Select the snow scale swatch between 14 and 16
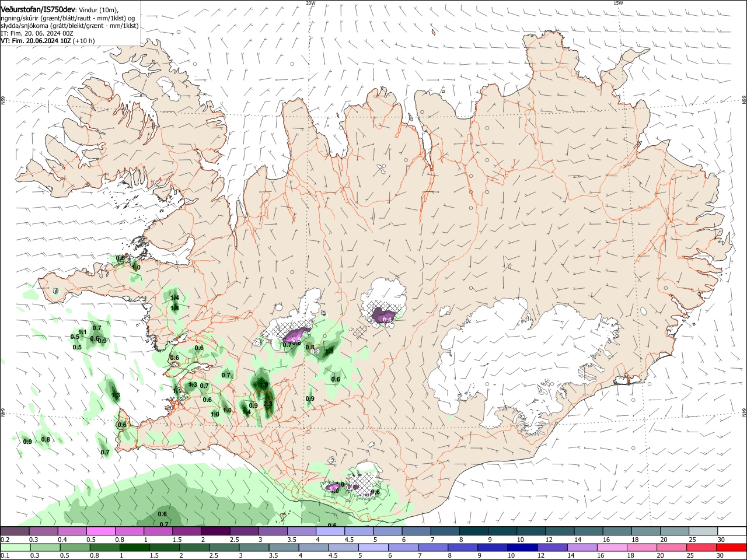 coord(589,531)
